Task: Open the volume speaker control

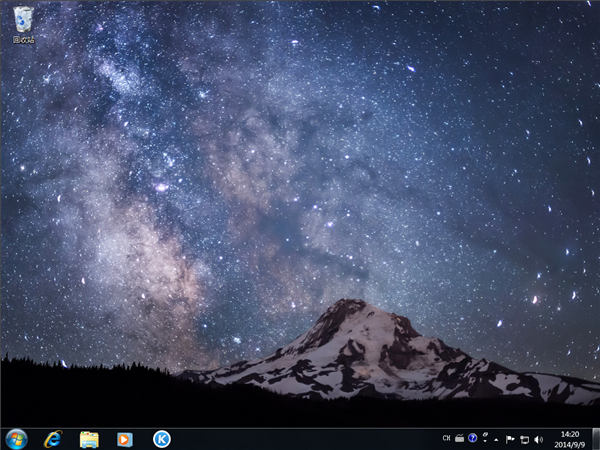Action: (538, 439)
